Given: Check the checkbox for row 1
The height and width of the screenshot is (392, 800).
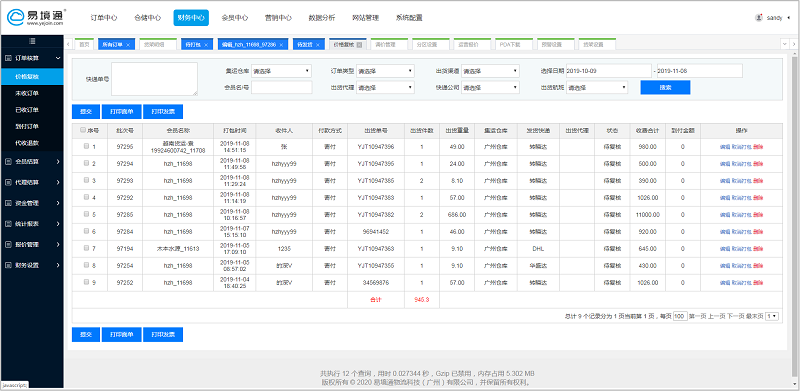Looking at the screenshot, I should point(87,146).
